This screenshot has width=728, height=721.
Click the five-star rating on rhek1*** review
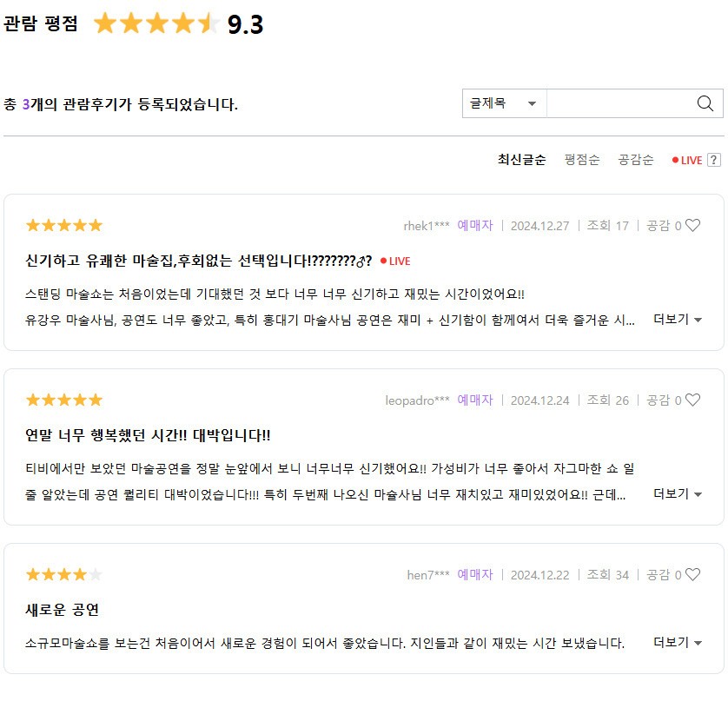point(64,225)
